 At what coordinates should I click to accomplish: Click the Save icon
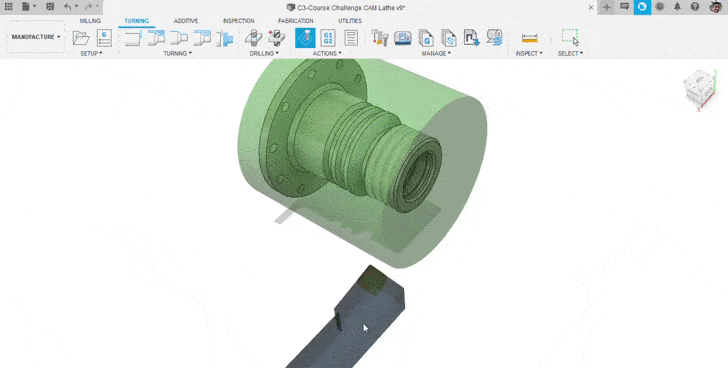coord(50,6)
